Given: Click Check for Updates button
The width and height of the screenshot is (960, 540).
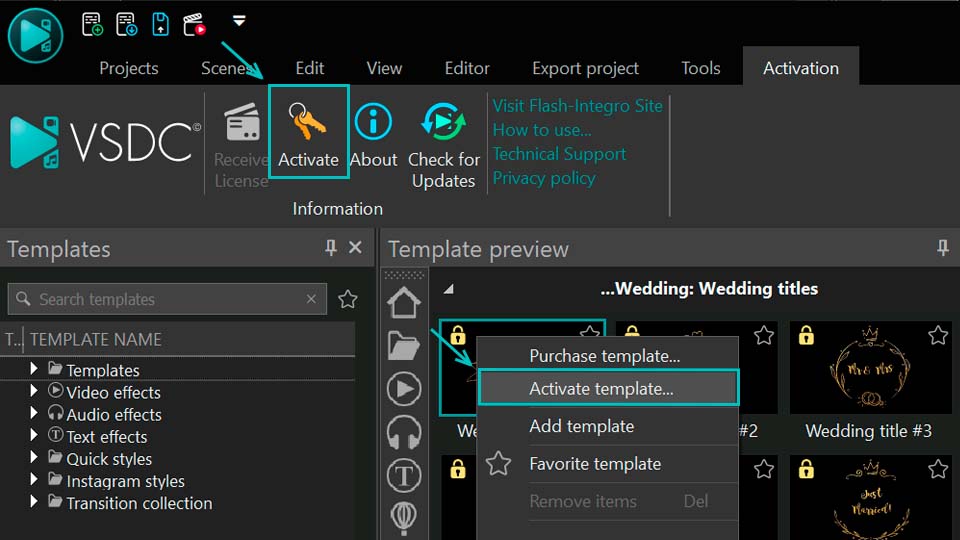Looking at the screenshot, I should [x=444, y=145].
